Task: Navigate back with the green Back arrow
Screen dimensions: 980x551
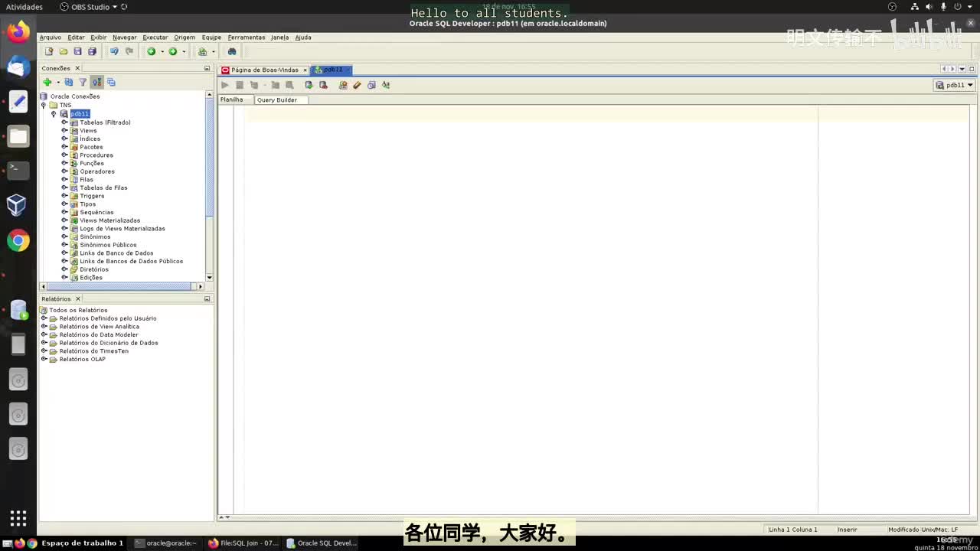Action: pyautogui.click(x=151, y=51)
